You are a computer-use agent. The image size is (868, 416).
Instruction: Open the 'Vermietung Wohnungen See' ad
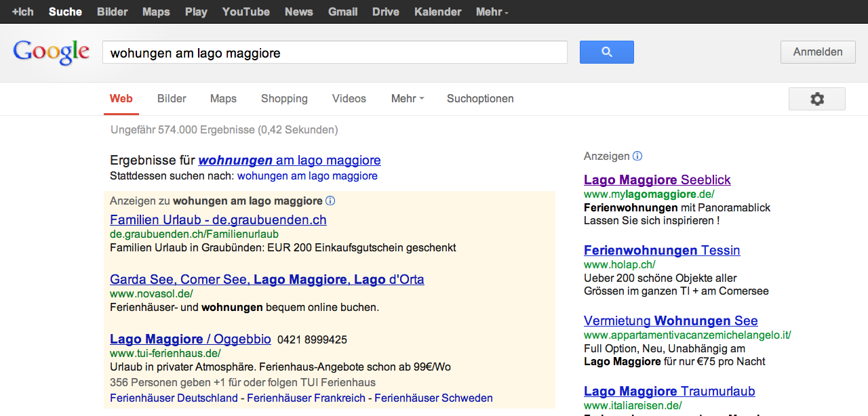tap(670, 321)
